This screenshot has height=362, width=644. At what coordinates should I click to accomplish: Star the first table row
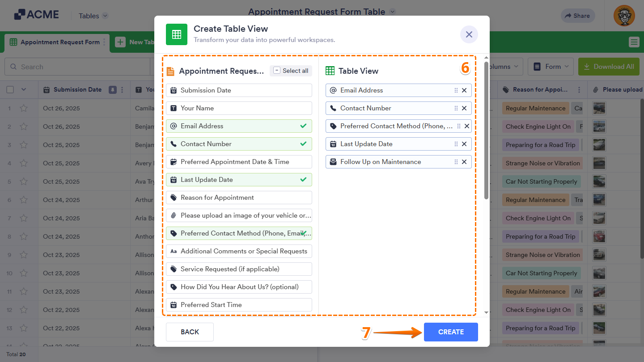(x=24, y=108)
